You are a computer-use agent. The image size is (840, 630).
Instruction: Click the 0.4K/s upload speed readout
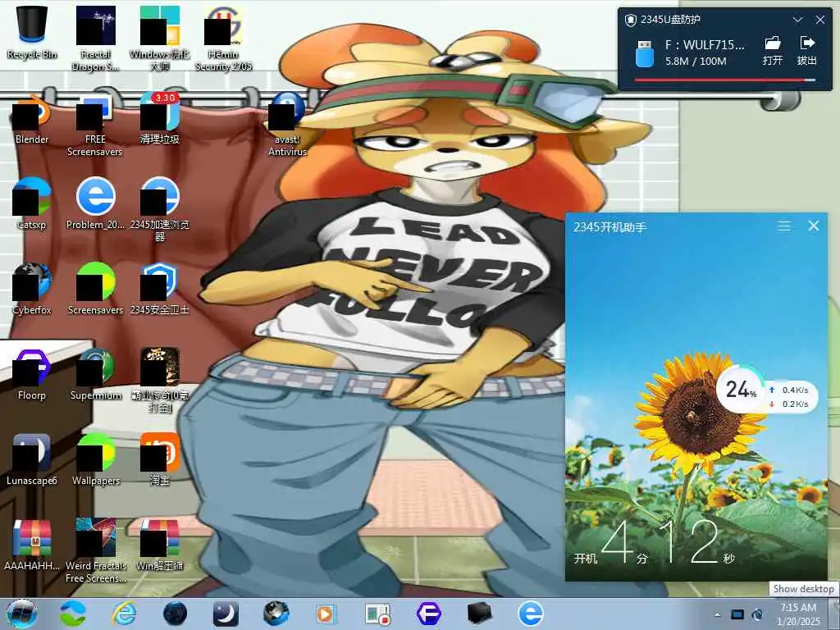788,390
